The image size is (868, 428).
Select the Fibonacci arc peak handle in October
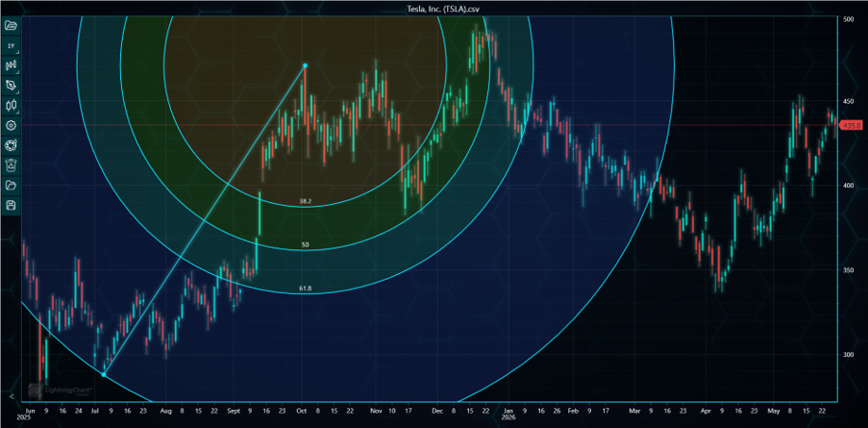tap(305, 66)
